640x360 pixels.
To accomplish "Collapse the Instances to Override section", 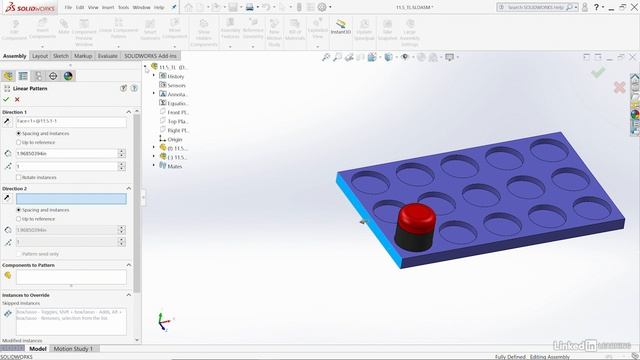I will pyautogui.click(x=129, y=295).
